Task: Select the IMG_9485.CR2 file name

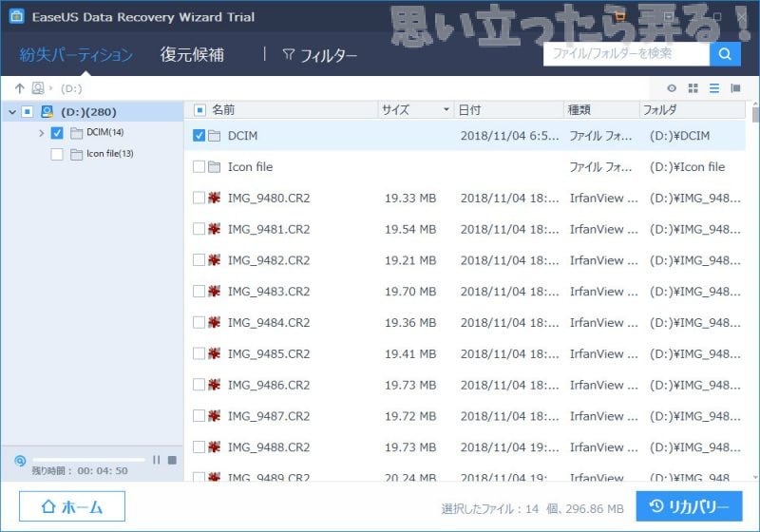Action: [269, 353]
